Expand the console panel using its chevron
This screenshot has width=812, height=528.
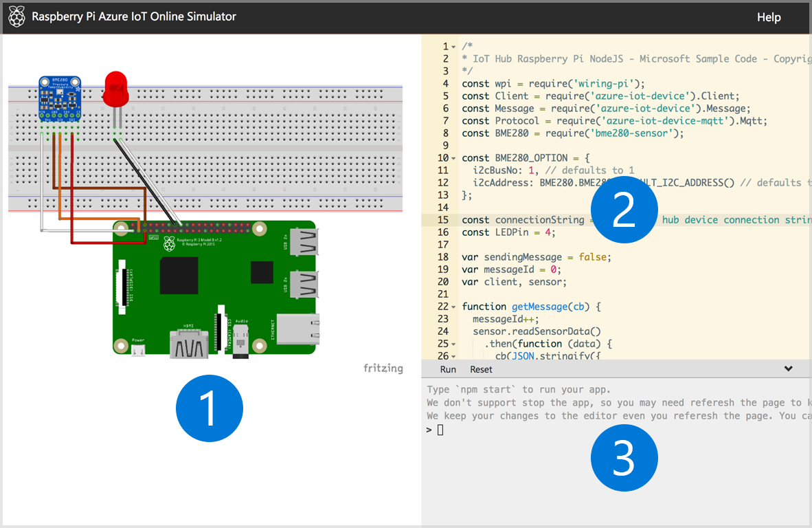click(788, 368)
